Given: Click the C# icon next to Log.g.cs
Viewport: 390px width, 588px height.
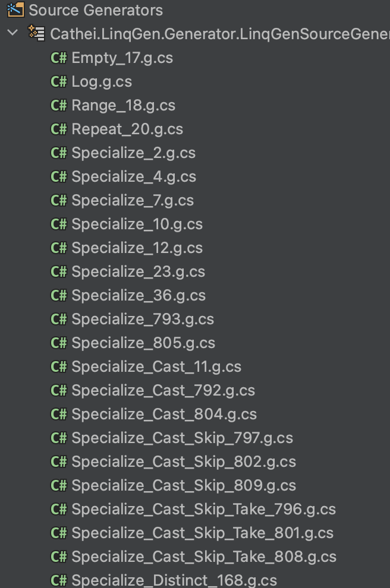Looking at the screenshot, I should [x=58, y=81].
